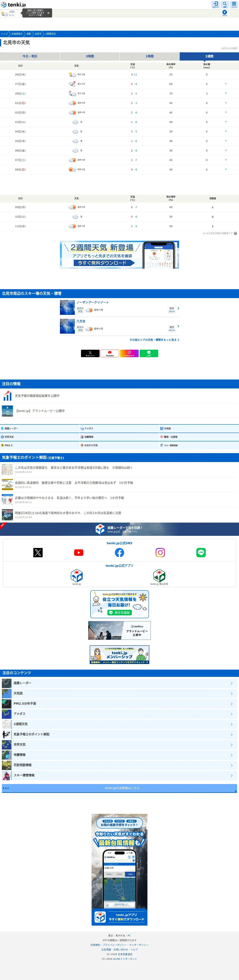Select the 1時間 tab
Viewport: 239px width, 980px height.
149,56
